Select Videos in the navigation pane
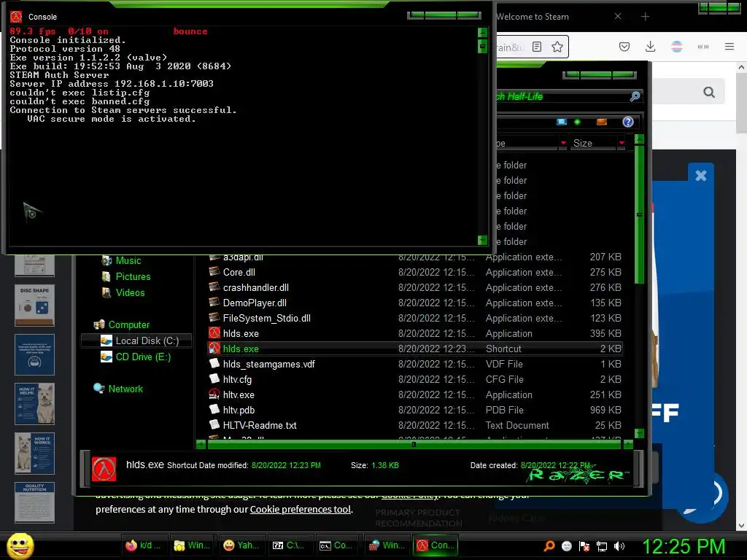Image resolution: width=747 pixels, height=560 pixels. (x=130, y=293)
